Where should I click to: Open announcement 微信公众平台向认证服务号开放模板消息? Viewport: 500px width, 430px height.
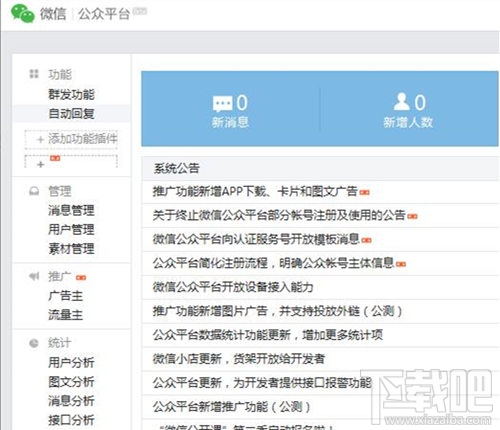point(256,239)
